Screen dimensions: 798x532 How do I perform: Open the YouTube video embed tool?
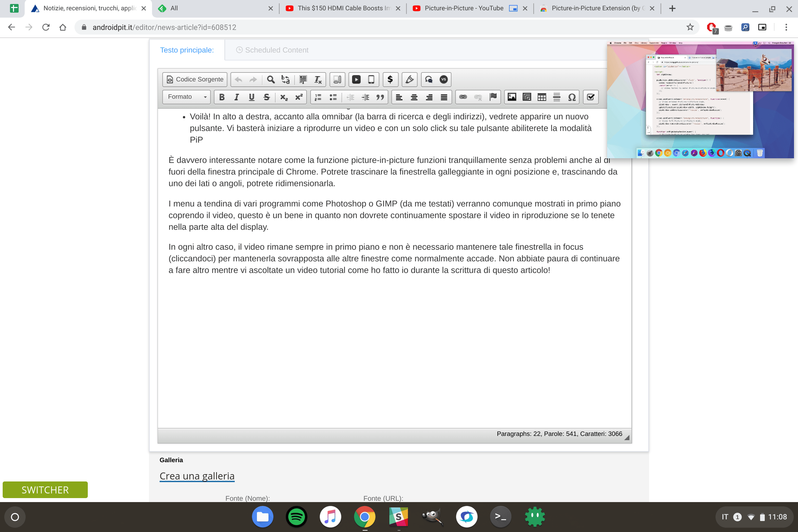point(356,79)
